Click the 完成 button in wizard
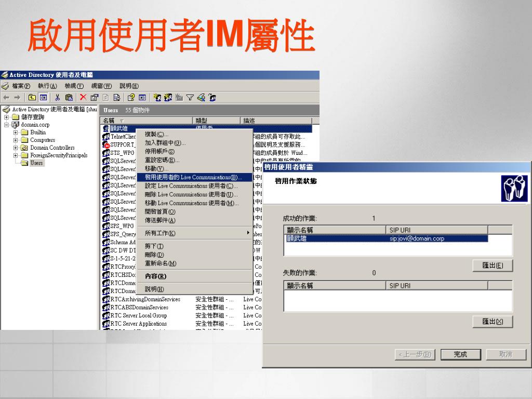The height and width of the screenshot is (399, 532). coord(460,354)
